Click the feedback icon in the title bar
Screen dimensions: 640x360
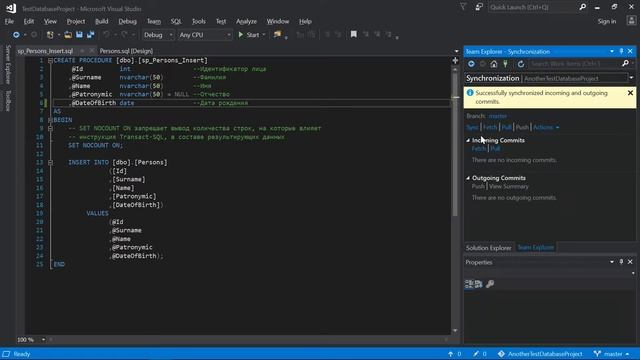pos(479,7)
